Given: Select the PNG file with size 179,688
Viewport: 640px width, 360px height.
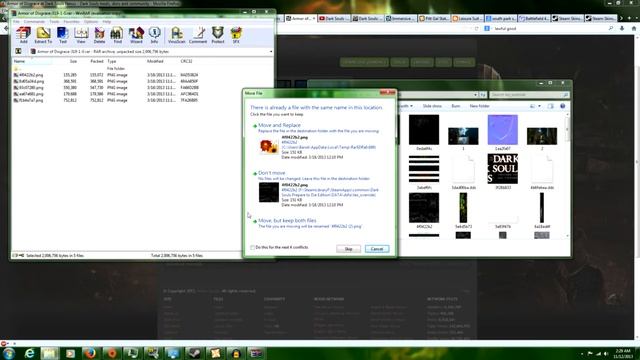Looking at the screenshot, I should (x=106, y=94).
